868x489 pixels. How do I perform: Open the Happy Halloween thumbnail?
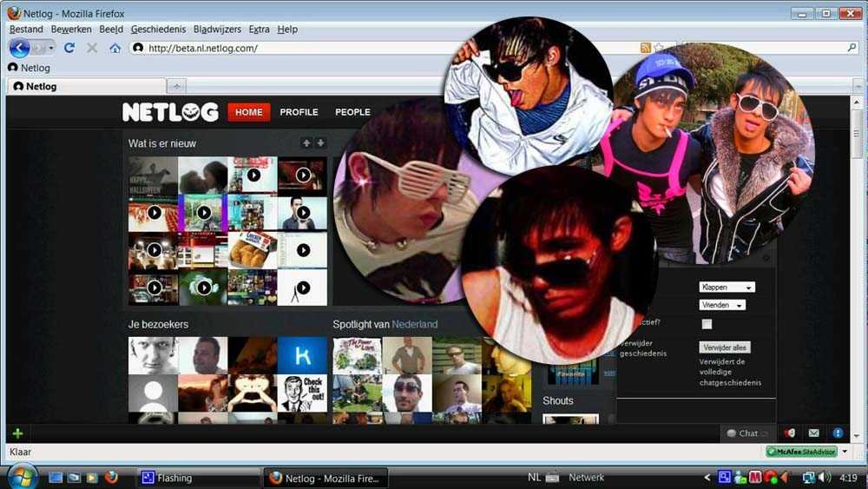pyautogui.click(x=154, y=175)
